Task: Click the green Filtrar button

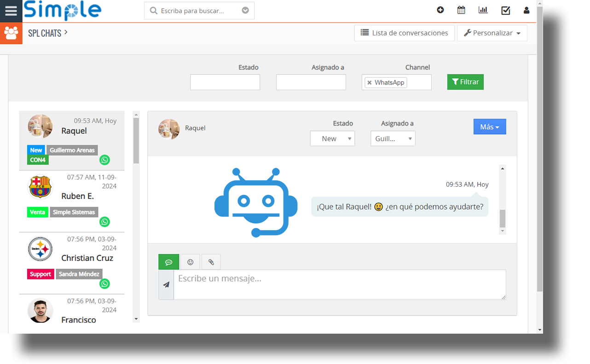Action: click(465, 82)
